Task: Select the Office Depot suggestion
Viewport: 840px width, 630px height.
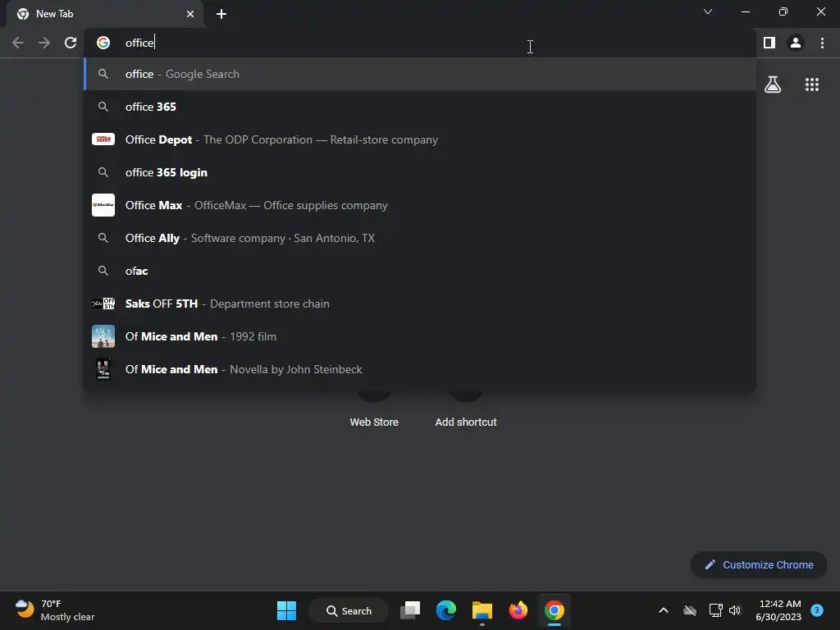Action: (419, 139)
